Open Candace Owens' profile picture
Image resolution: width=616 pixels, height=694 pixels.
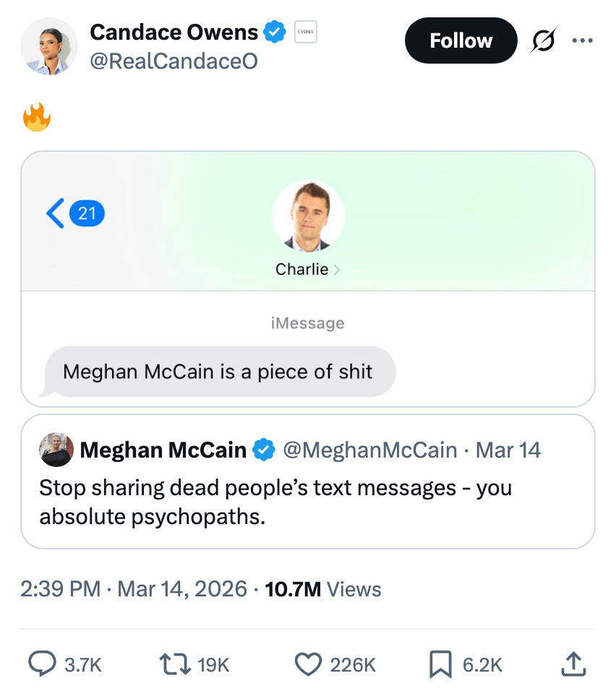tap(49, 46)
